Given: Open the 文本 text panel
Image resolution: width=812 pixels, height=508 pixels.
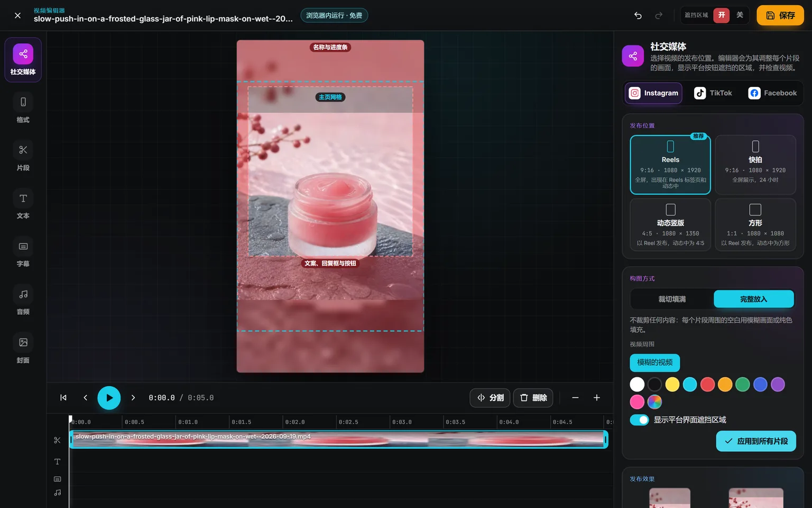Looking at the screenshot, I should [23, 205].
